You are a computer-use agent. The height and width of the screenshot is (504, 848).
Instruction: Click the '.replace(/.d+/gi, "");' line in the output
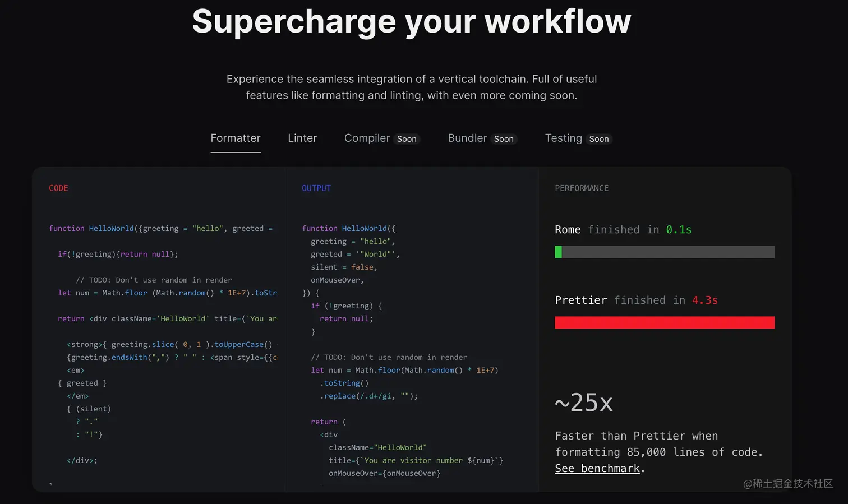(x=369, y=396)
